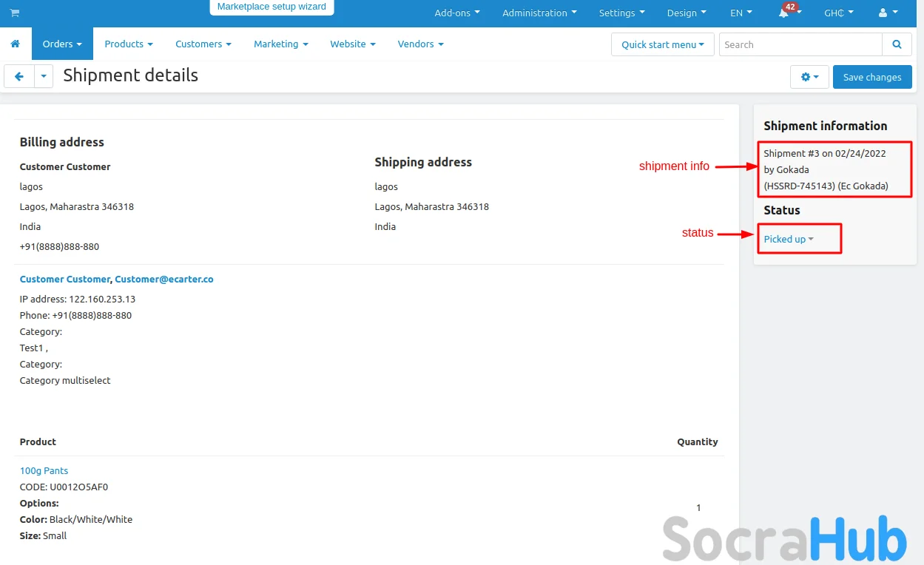924x565 pixels.
Task: Click the search magnifier button
Action: 897,44
